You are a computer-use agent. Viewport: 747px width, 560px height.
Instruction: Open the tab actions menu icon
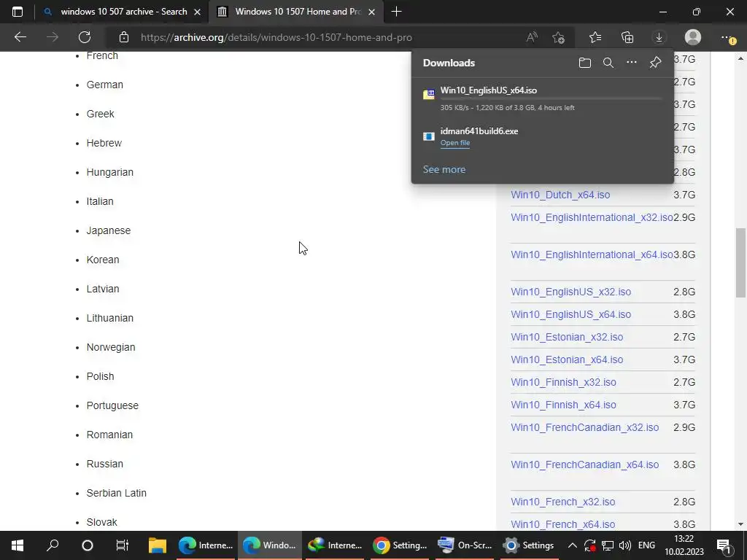[18, 12]
